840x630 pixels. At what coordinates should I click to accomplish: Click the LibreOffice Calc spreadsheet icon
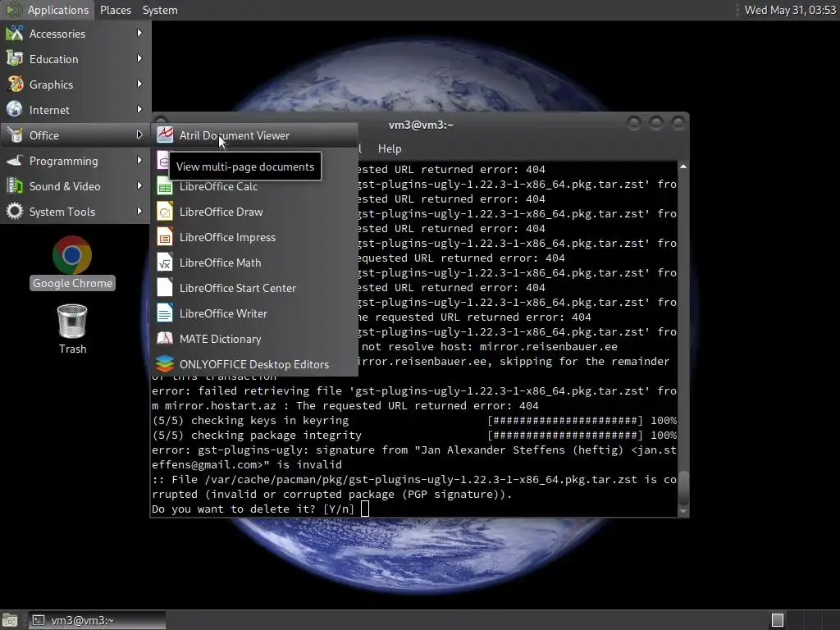164,186
